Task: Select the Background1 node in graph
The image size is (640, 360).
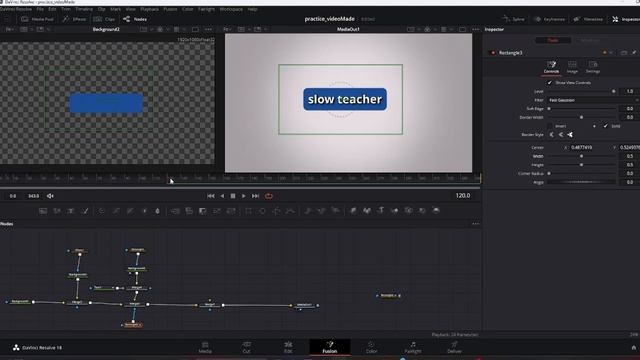Action: click(20, 302)
